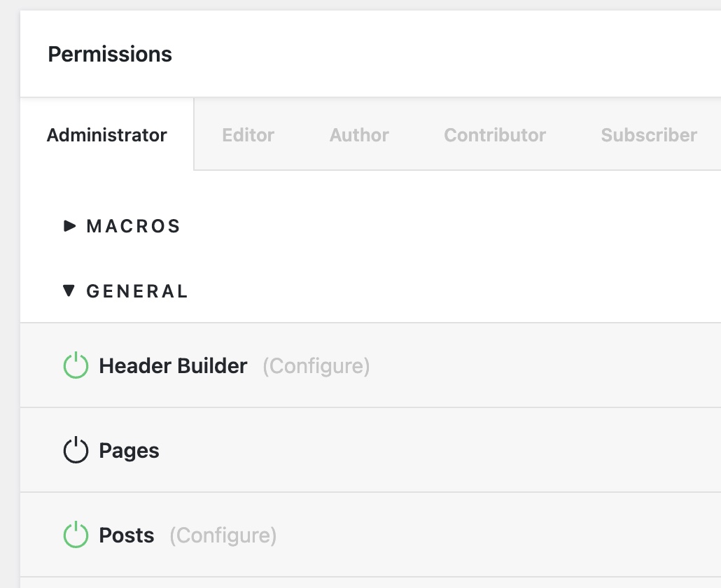The height and width of the screenshot is (588, 721).
Task: Collapse the GENERAL section triangle
Action: 69,291
